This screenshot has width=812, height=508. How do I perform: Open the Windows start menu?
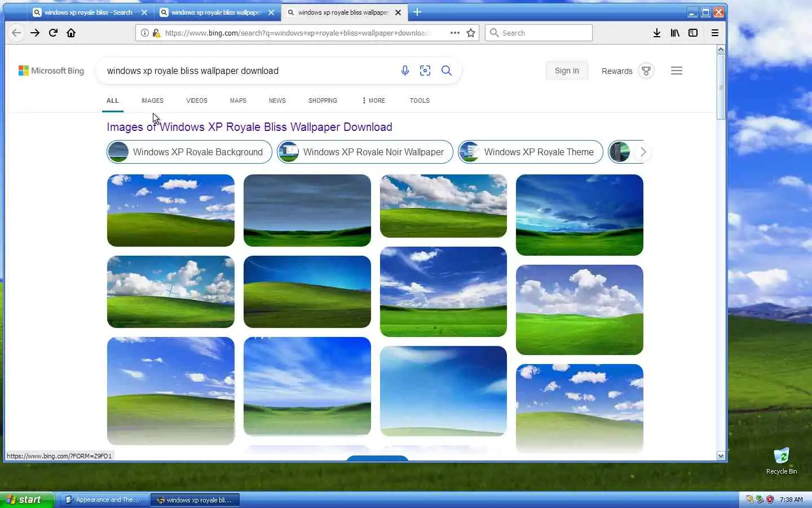[x=27, y=500]
